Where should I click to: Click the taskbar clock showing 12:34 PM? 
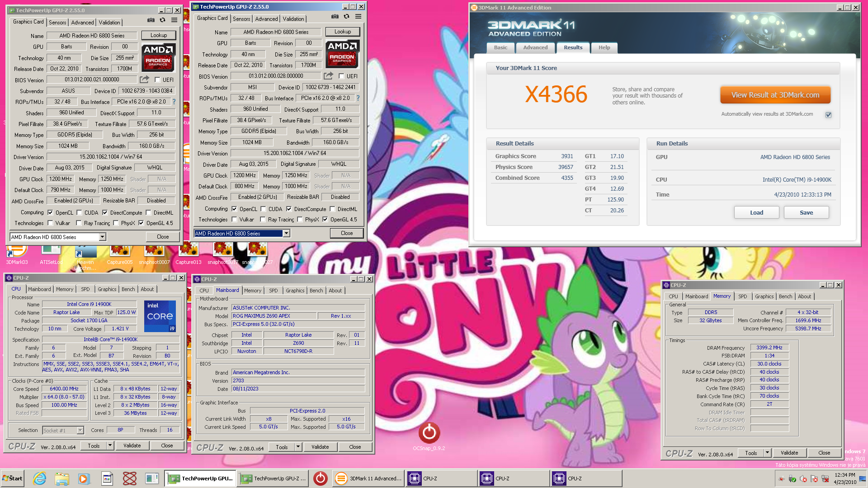(845, 479)
